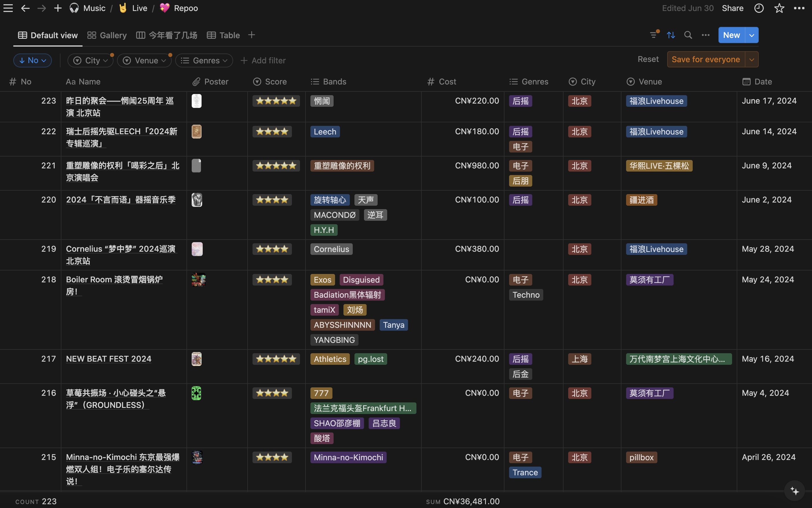Click the plus icon to add page
Screen dimensions: 812x508
pos(58,8)
